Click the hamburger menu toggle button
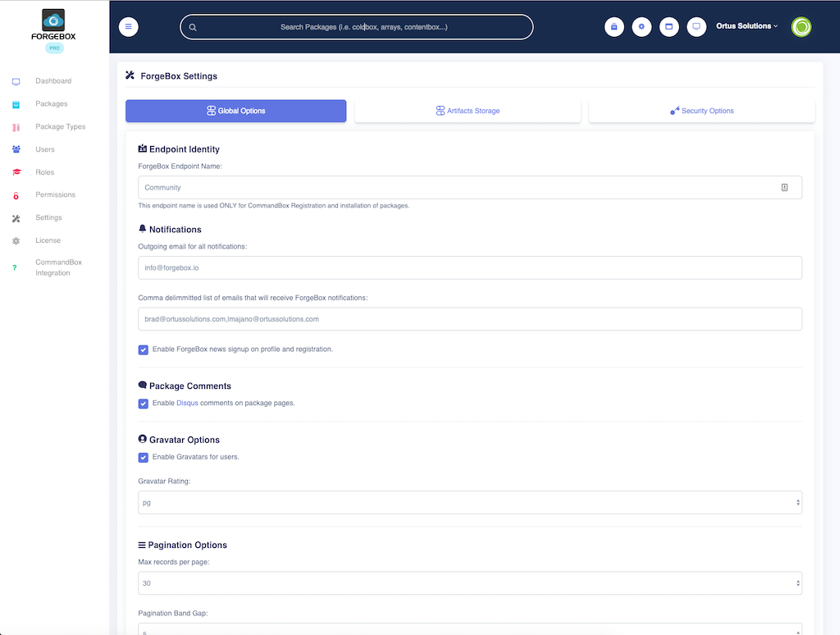The width and height of the screenshot is (840, 635). point(128,27)
